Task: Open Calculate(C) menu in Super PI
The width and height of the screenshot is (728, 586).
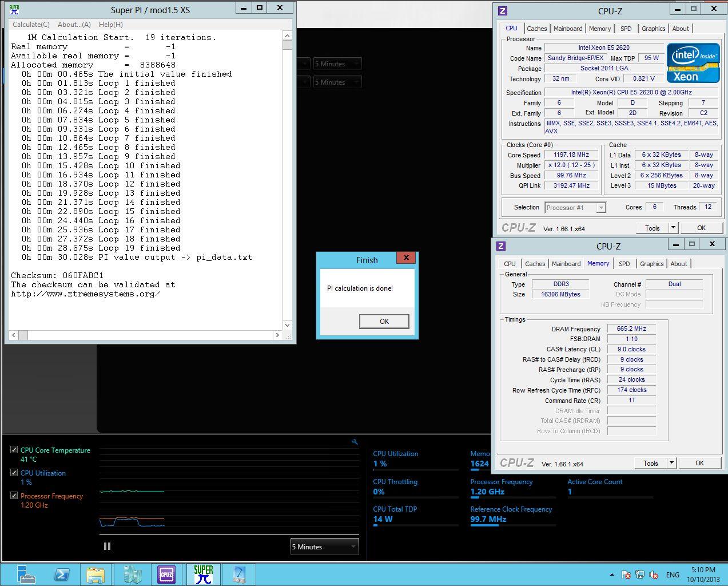Action: 31,25
